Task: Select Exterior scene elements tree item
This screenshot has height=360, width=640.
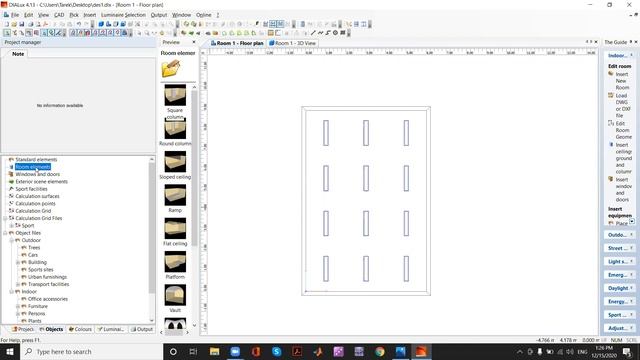Action: point(41,181)
